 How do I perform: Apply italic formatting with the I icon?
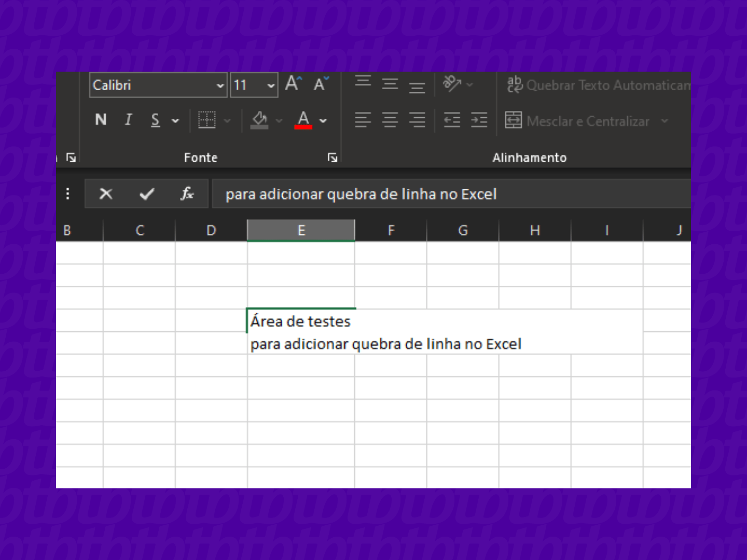[x=128, y=120]
